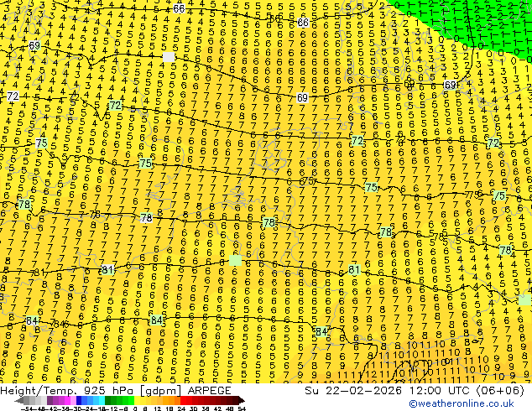
Task: Click the dark purple legend swatch above -42
Action: (x=50, y=400)
